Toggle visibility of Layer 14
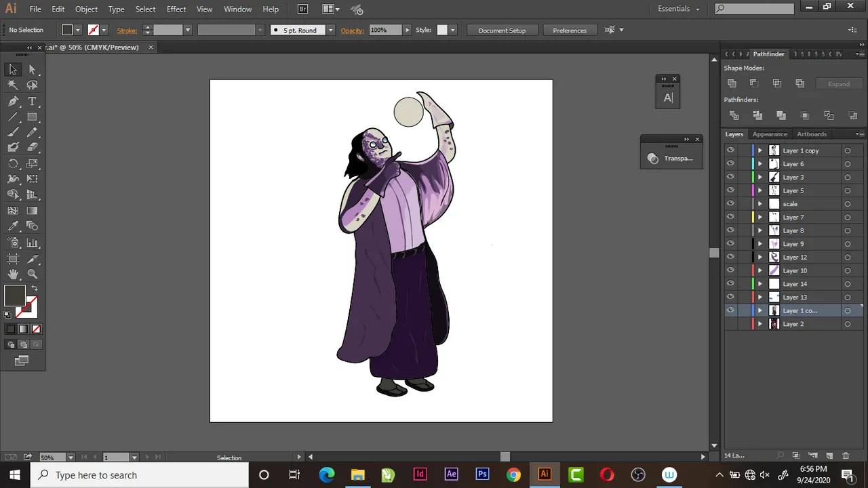 (x=730, y=284)
